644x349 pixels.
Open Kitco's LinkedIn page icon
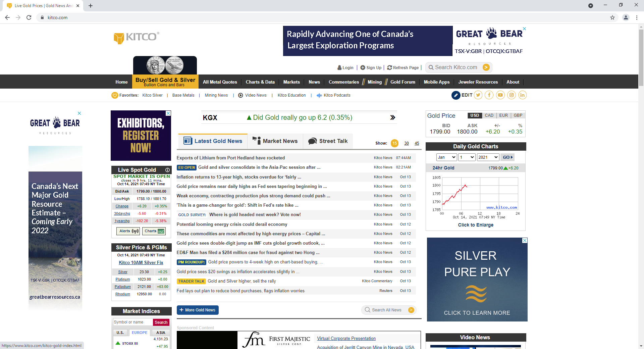tap(522, 95)
